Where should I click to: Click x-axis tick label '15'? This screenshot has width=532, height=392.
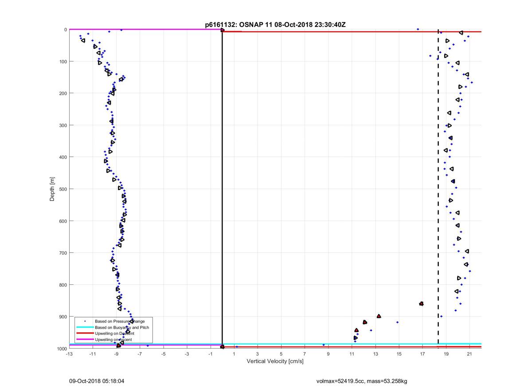[x=399, y=354]
